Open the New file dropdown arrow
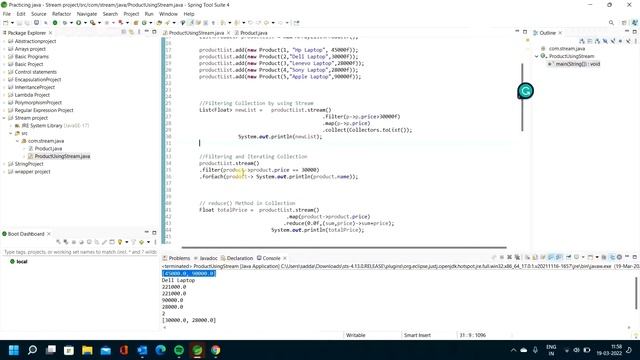The width and height of the screenshot is (640, 360). (12, 23)
